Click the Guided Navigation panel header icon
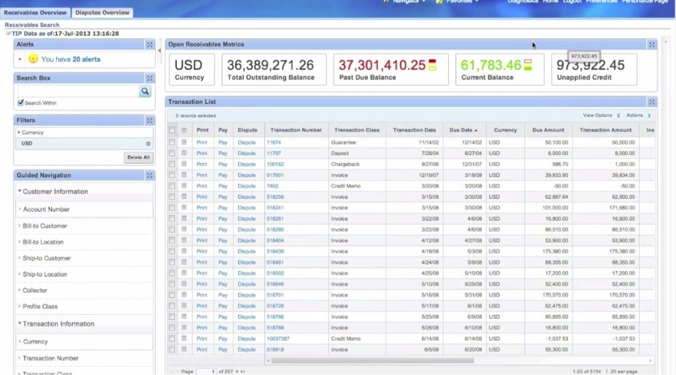This screenshot has height=375, width=676. [x=149, y=175]
